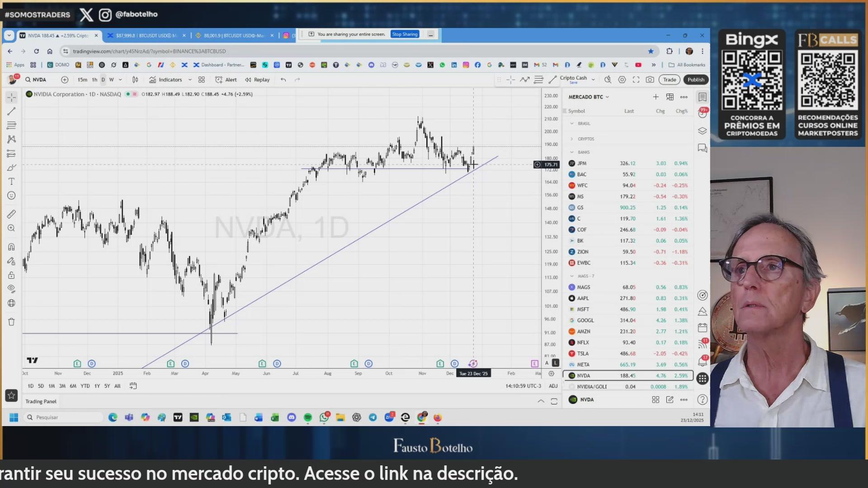Click the Stop Sharing button

click(x=405, y=34)
